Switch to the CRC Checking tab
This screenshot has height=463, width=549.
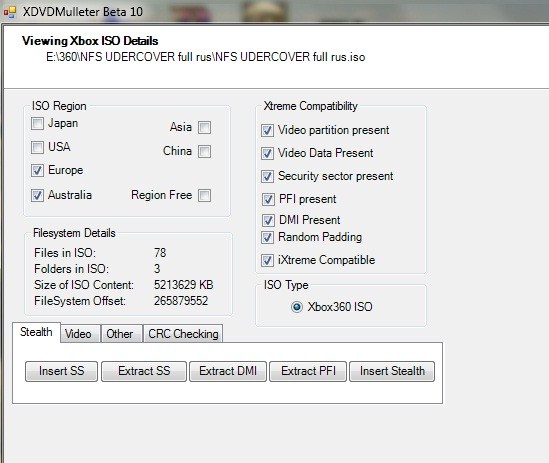pyautogui.click(x=183, y=334)
